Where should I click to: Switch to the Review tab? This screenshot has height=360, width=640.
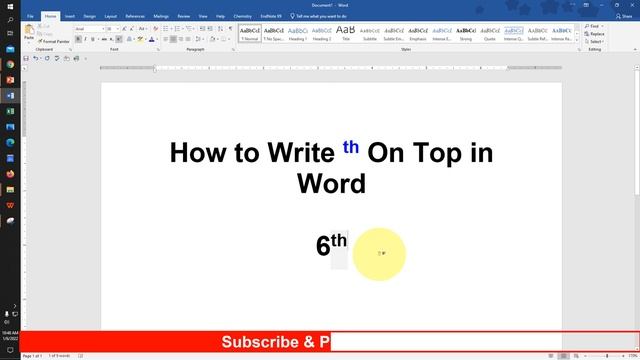(x=184, y=16)
